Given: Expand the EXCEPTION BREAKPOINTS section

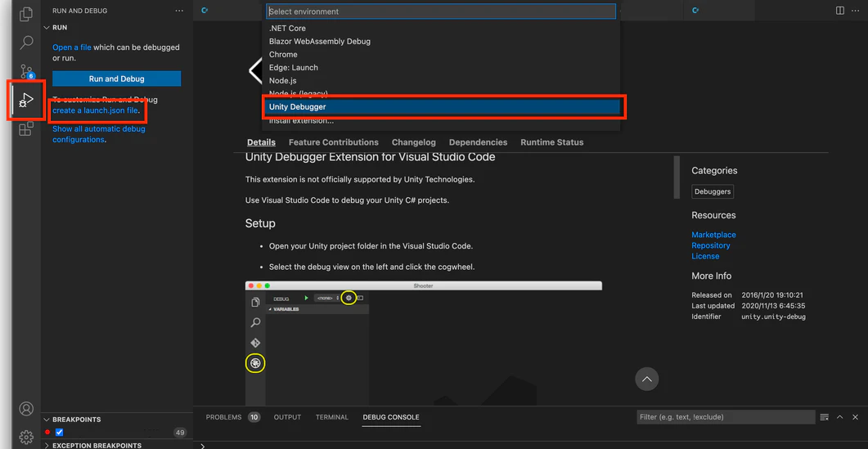Looking at the screenshot, I should click(x=47, y=446).
